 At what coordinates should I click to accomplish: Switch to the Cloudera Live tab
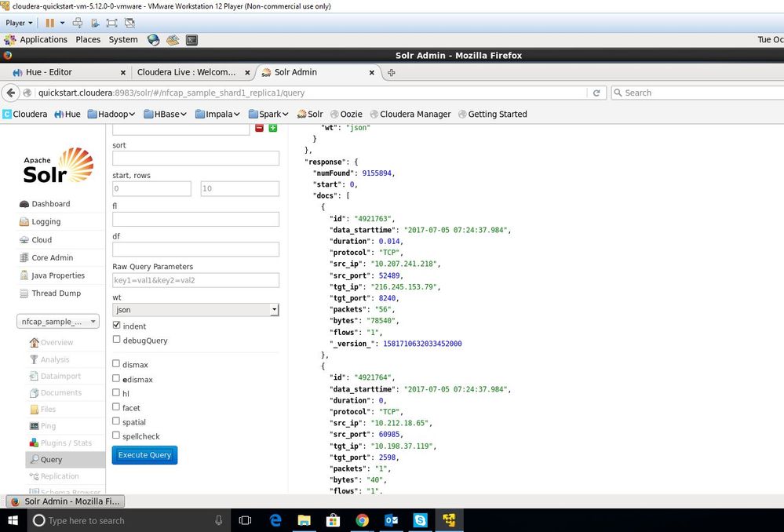click(193, 72)
